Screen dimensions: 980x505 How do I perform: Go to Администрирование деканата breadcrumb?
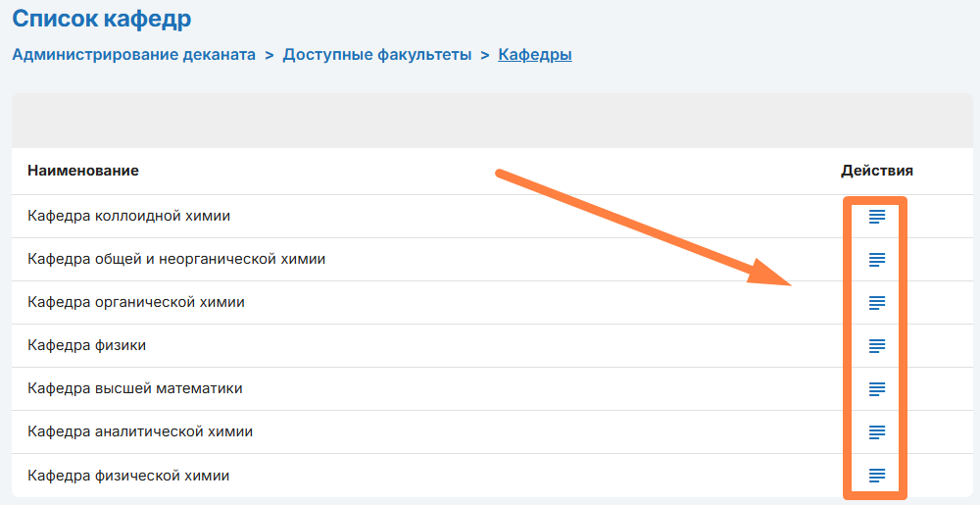pyautogui.click(x=133, y=55)
